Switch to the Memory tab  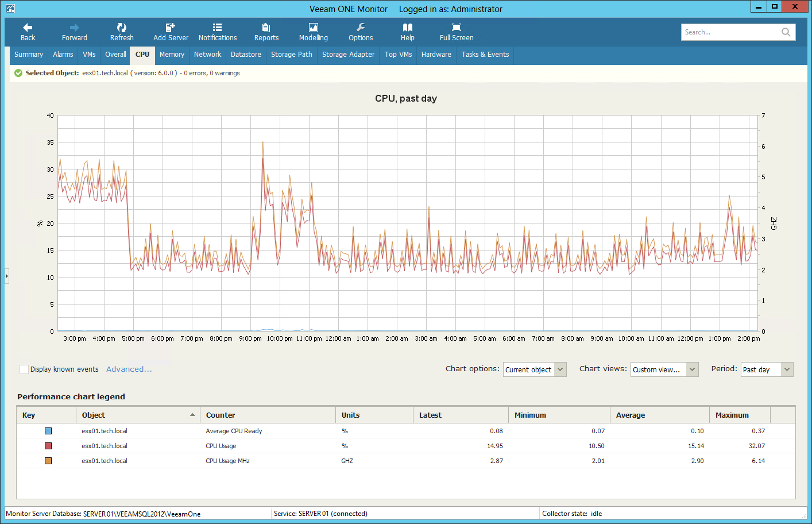(x=172, y=55)
